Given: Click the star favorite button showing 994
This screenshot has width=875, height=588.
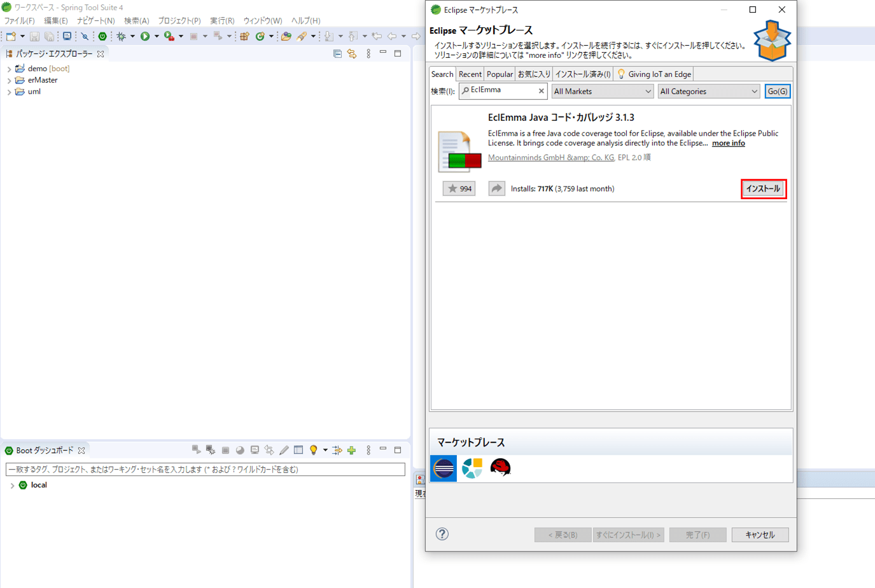Looking at the screenshot, I should [x=459, y=189].
